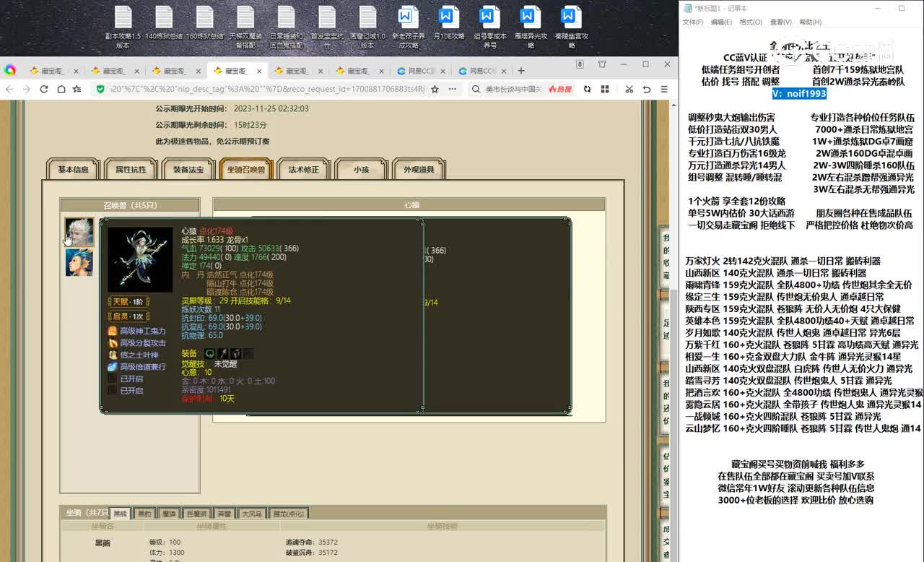
Task: Select the blue-haired summon beast avatar
Action: [79, 262]
